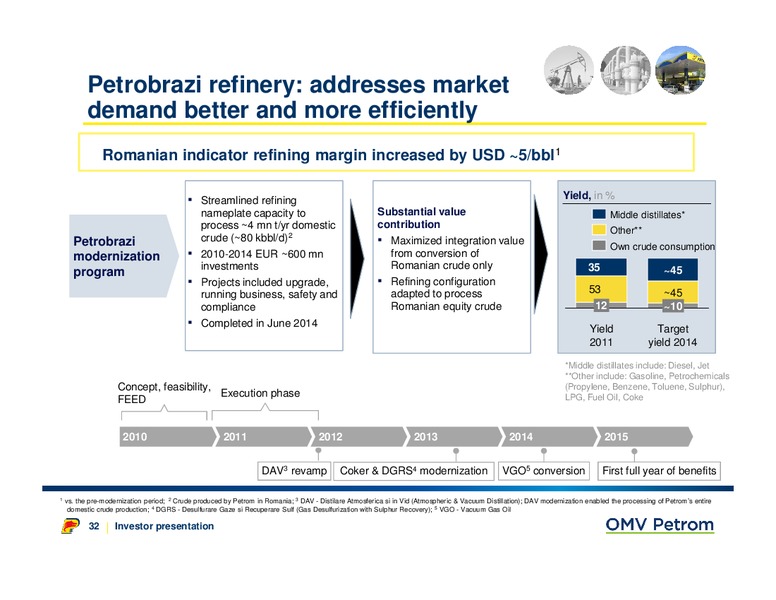The width and height of the screenshot is (776, 600).
Task: Click the Middle distillates footnote under chart
Action: point(639,365)
